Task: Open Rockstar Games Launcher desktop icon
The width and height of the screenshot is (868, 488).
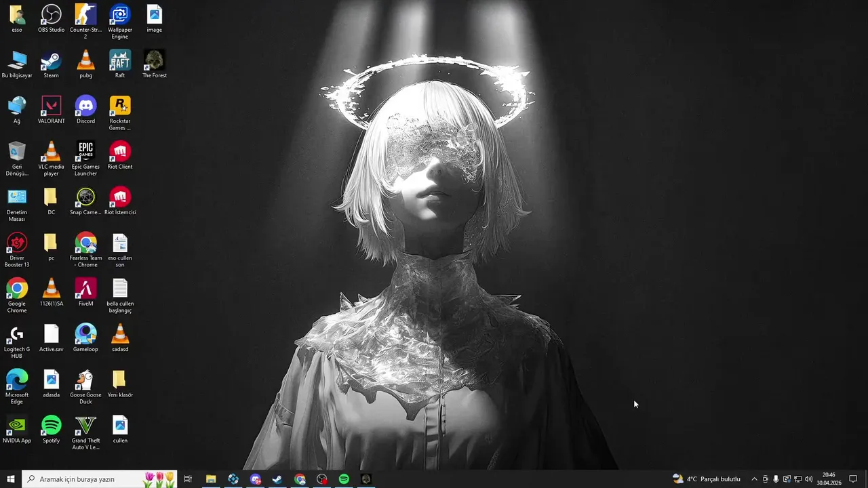Action: coord(120,113)
